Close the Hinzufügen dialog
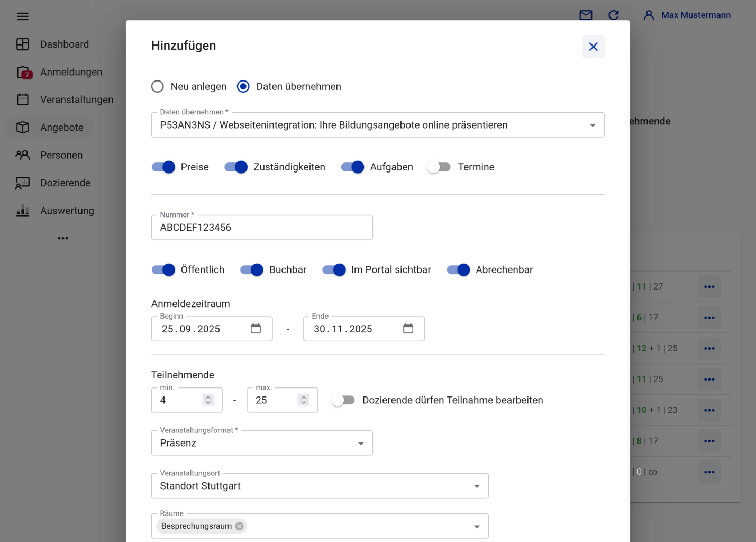This screenshot has height=542, width=756. pyautogui.click(x=593, y=47)
